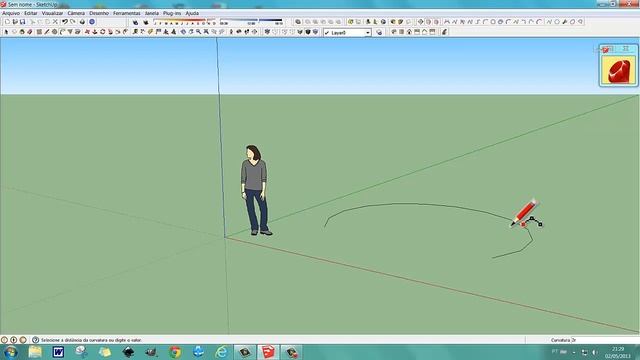Viewport: 640px width, 360px height.
Task: Open the Janela menu
Action: [151, 13]
